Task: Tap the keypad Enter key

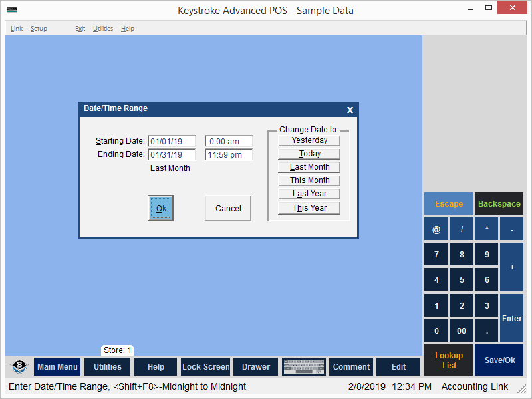Action: tap(511, 318)
